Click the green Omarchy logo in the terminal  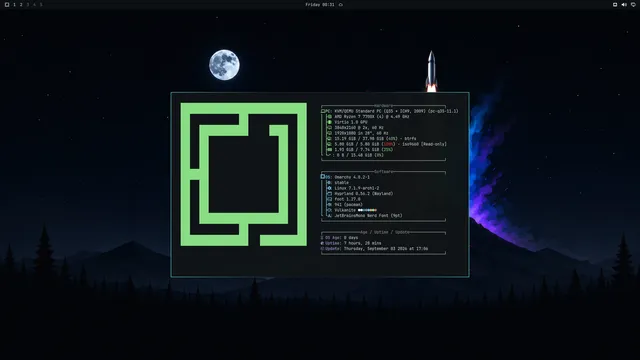[244, 174]
